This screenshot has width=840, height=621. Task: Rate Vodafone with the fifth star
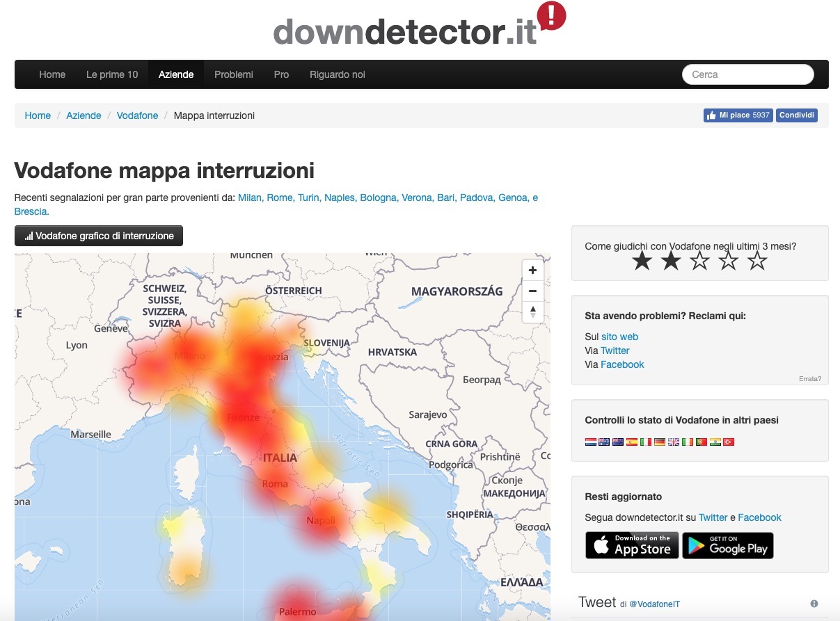(756, 261)
